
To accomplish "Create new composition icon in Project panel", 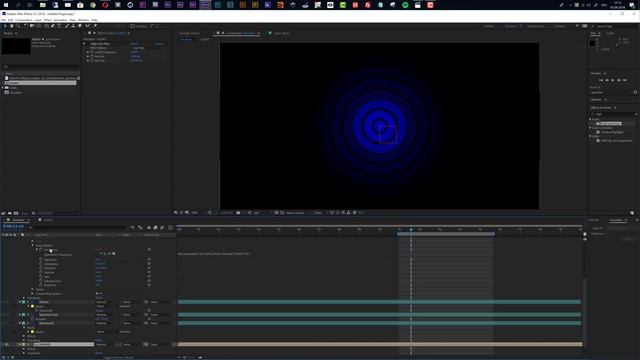I will point(16,213).
